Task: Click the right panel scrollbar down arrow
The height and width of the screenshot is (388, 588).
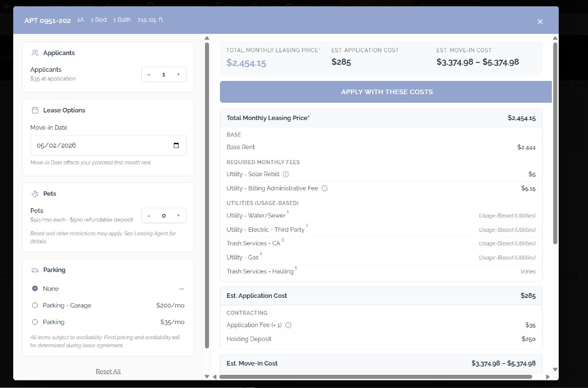Action: coord(555,370)
